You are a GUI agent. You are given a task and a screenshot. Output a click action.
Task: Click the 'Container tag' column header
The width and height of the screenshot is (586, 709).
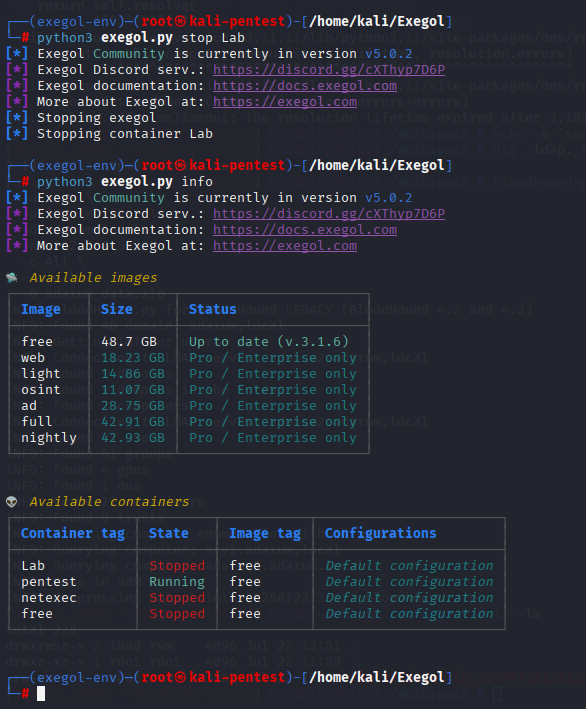click(73, 534)
